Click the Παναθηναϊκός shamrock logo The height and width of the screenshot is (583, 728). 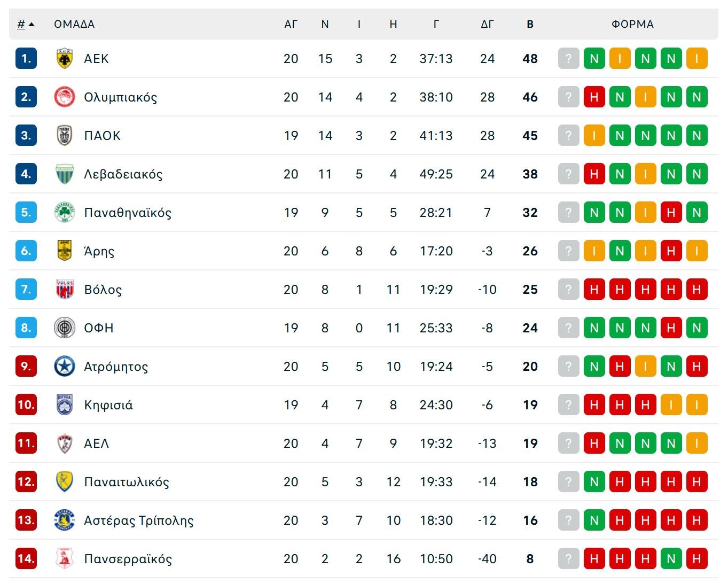coord(65,213)
